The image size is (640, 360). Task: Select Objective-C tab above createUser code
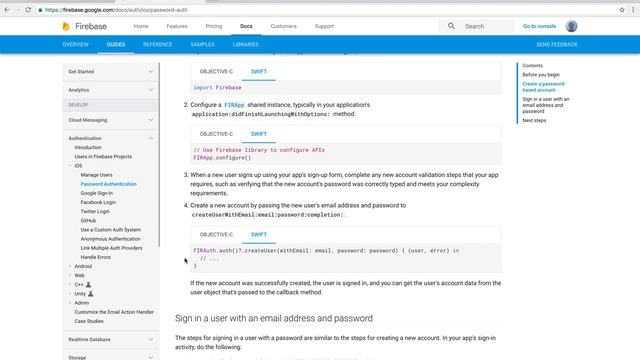216,235
